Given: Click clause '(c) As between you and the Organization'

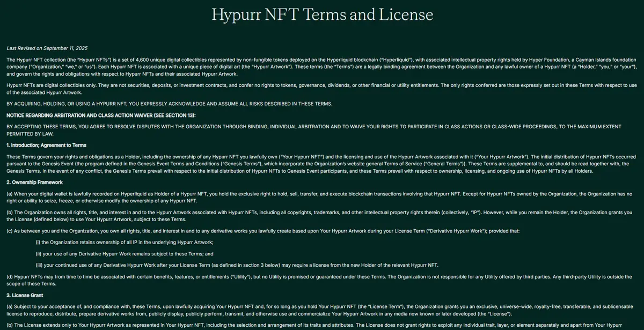Looking at the screenshot, I should click(x=263, y=231).
